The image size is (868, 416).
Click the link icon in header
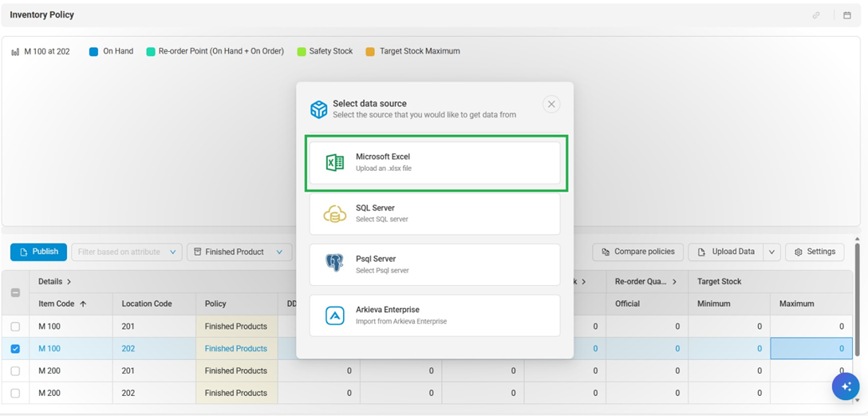pos(816,15)
